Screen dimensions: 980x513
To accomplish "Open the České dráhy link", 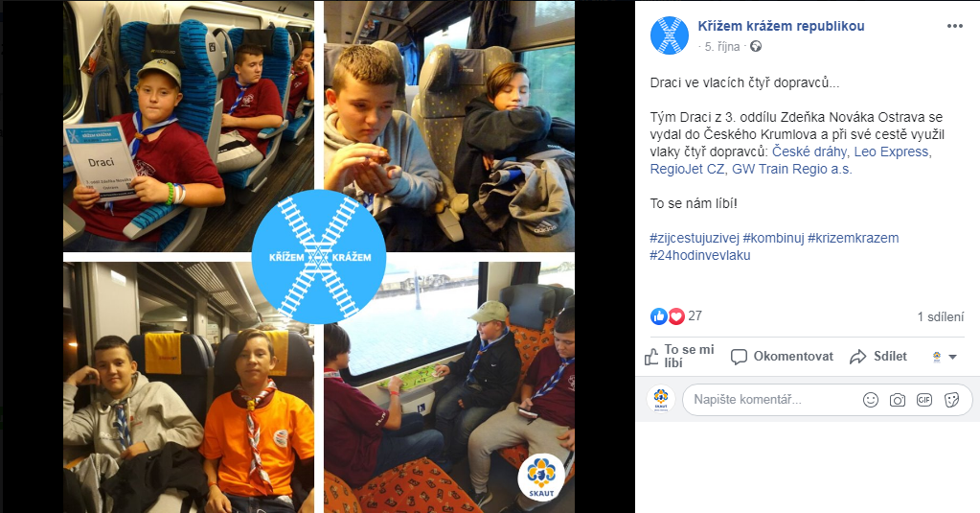I will [809, 152].
